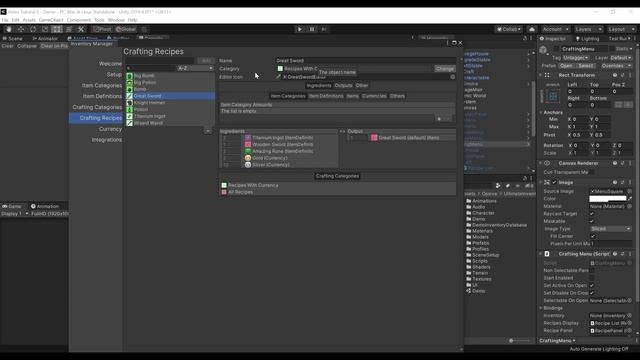Open the Image component help icon
Image resolution: width=640 pixels, height=360 pixels.
[615, 182]
